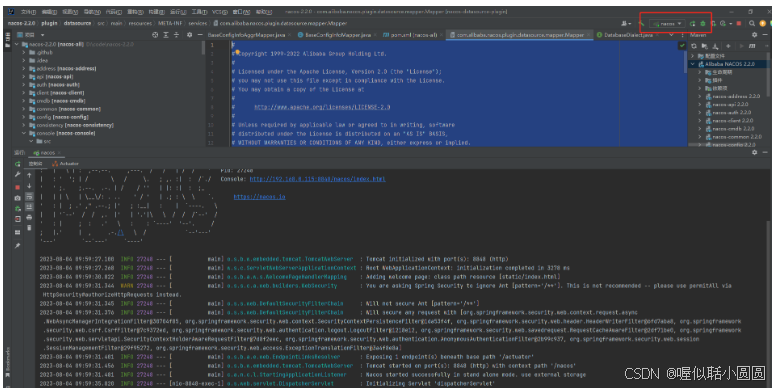The image size is (774, 388).
Task: Click Reload Maven projects icon
Action: (x=694, y=46)
